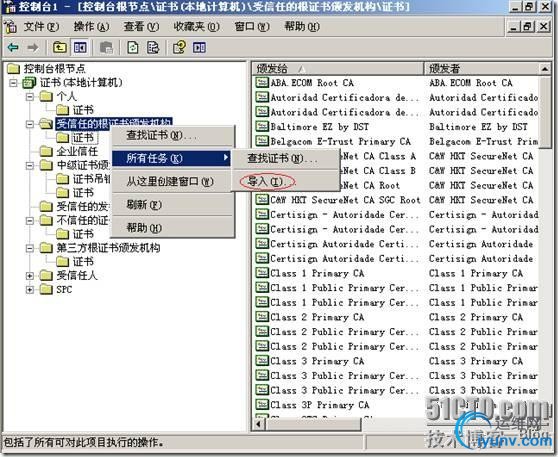Screen dimensions: 558x457
Task: Open the 文件(F) menu
Action: (41, 27)
